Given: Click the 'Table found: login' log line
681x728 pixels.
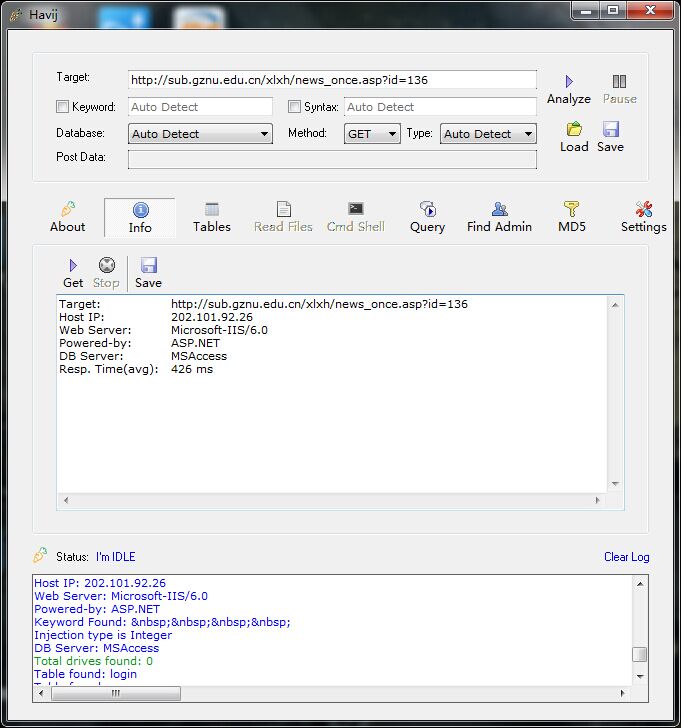Looking at the screenshot, I should [x=85, y=674].
